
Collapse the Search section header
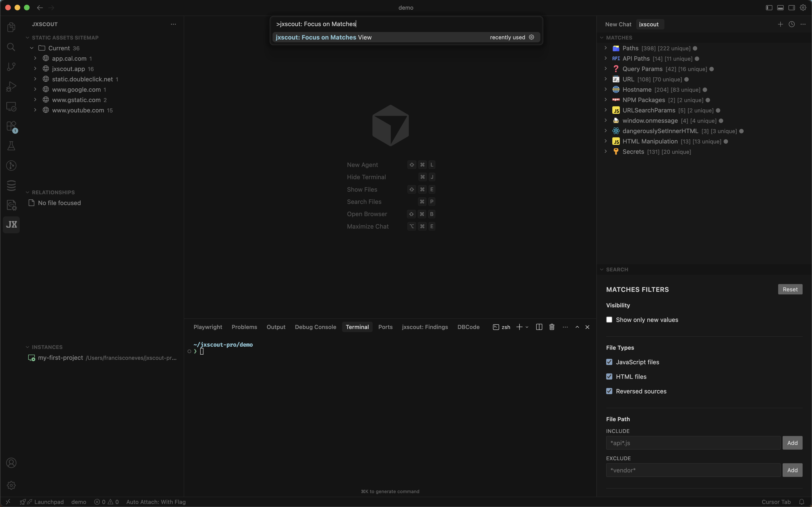pos(602,269)
